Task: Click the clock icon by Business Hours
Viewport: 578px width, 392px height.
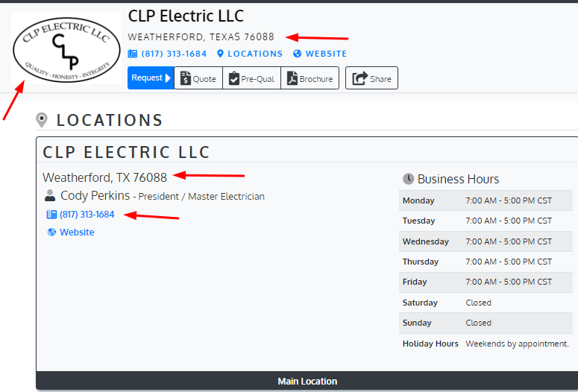Action: (x=408, y=179)
